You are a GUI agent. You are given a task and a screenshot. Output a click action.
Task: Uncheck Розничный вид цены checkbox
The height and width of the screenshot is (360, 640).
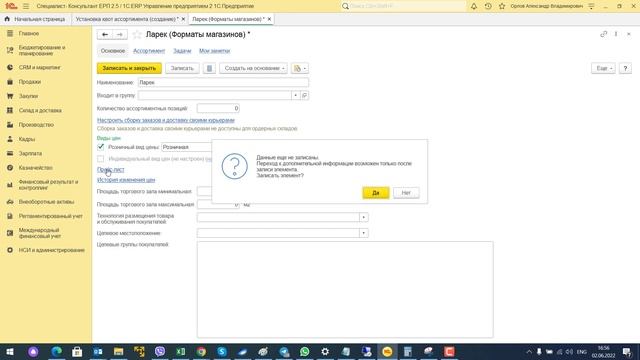coord(100,147)
